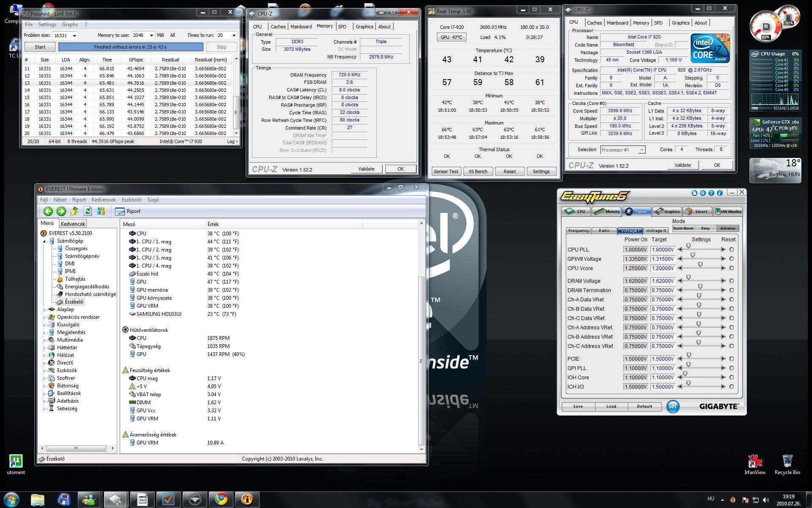This screenshot has width=812, height=508.
Task: Select the CPU PLL reset radio button
Action: coord(732,249)
